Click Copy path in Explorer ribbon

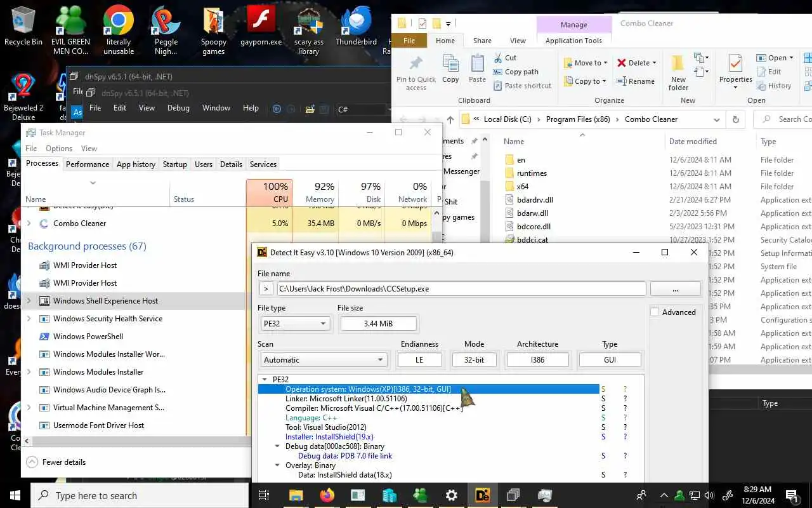coord(515,72)
